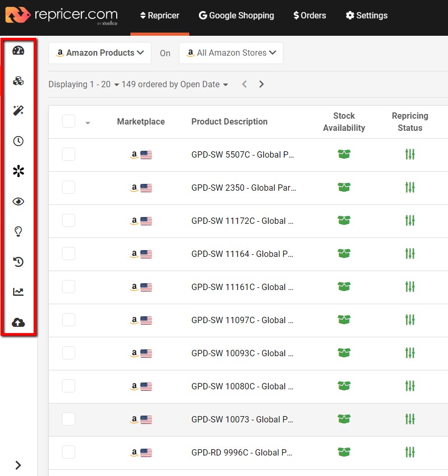Screen dimensions: 448x476
Task: Check the box for GPD-SW 11172C row
Action: click(69, 220)
